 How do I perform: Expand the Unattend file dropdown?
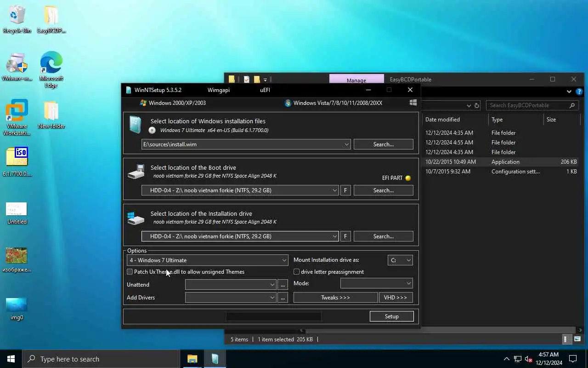272,285
